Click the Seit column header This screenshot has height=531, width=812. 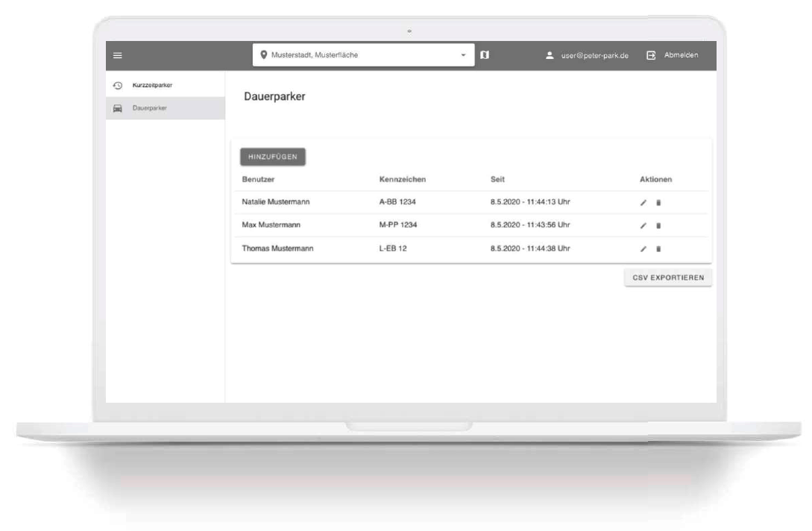[497, 180]
